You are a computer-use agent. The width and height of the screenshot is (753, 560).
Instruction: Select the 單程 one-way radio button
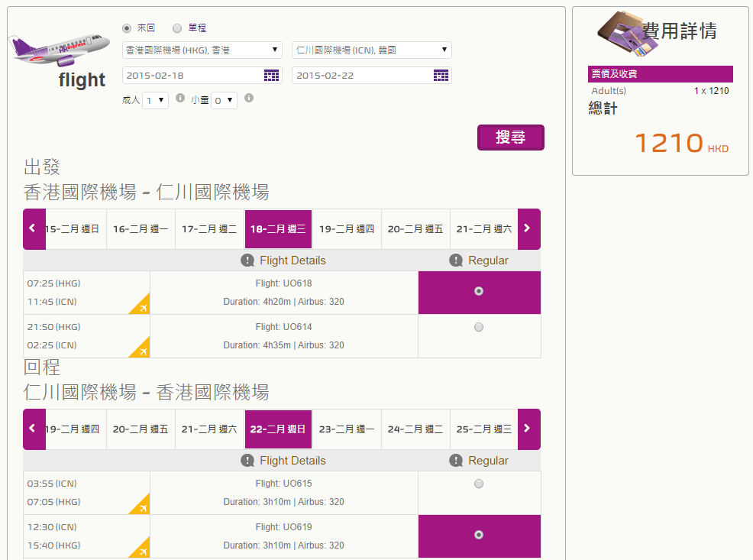[x=177, y=28]
